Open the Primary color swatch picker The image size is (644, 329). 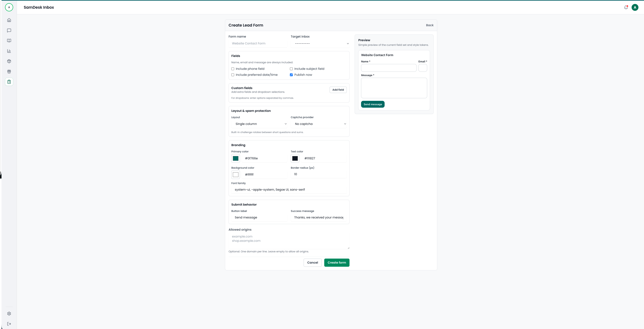[236, 159]
